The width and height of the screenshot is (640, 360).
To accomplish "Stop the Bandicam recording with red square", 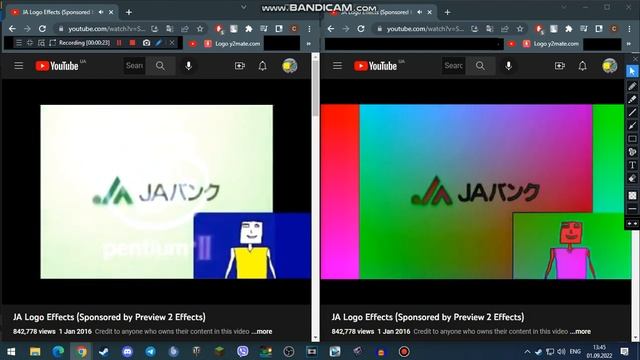I will tap(132, 42).
